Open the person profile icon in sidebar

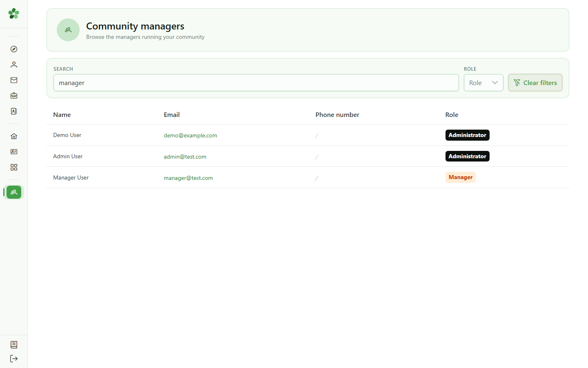[14, 65]
